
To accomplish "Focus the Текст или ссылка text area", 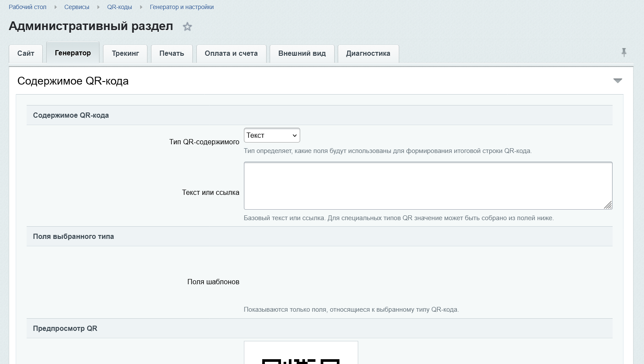I will (x=428, y=186).
